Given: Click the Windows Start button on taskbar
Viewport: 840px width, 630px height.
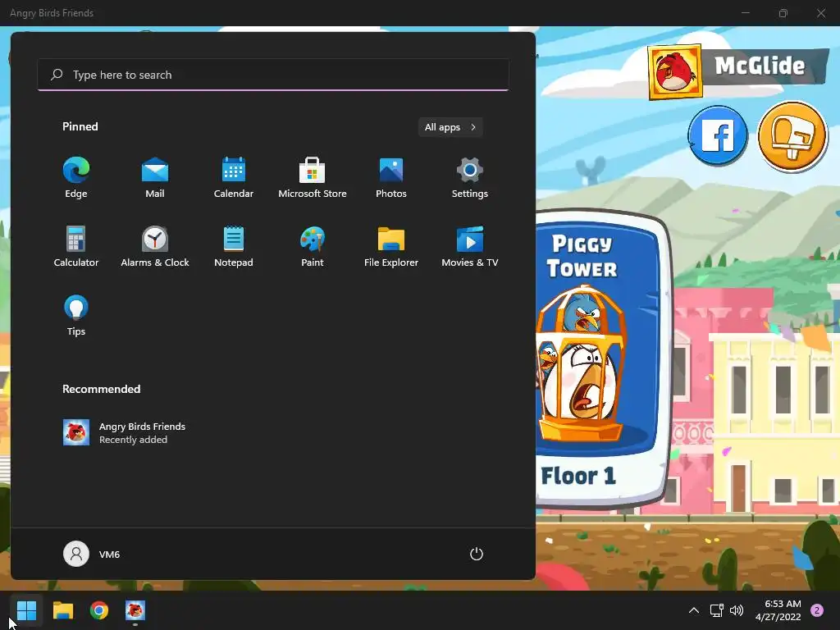Looking at the screenshot, I should tap(26, 610).
